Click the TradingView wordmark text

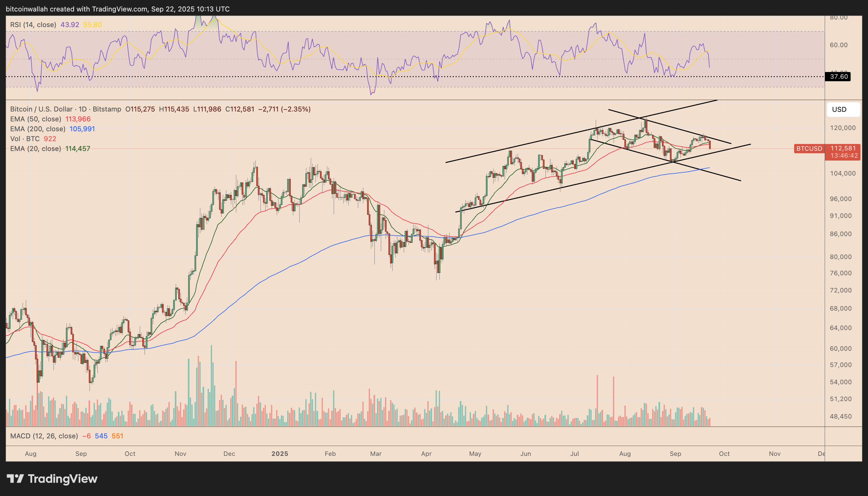[63, 478]
